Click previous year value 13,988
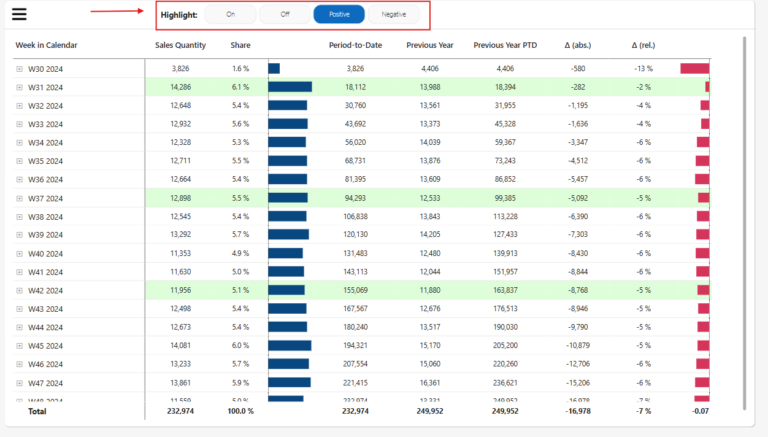 [x=430, y=87]
